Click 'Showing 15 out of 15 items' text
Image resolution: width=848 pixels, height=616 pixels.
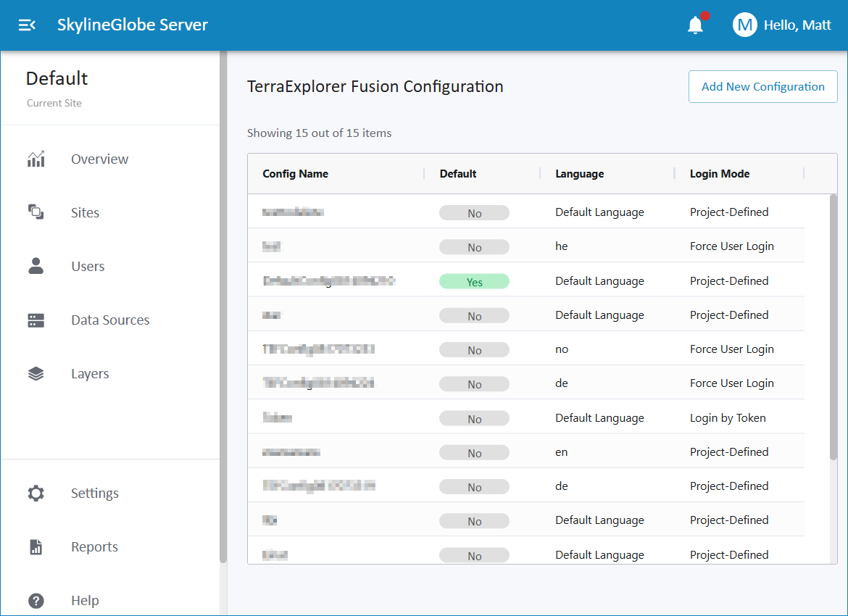[319, 133]
